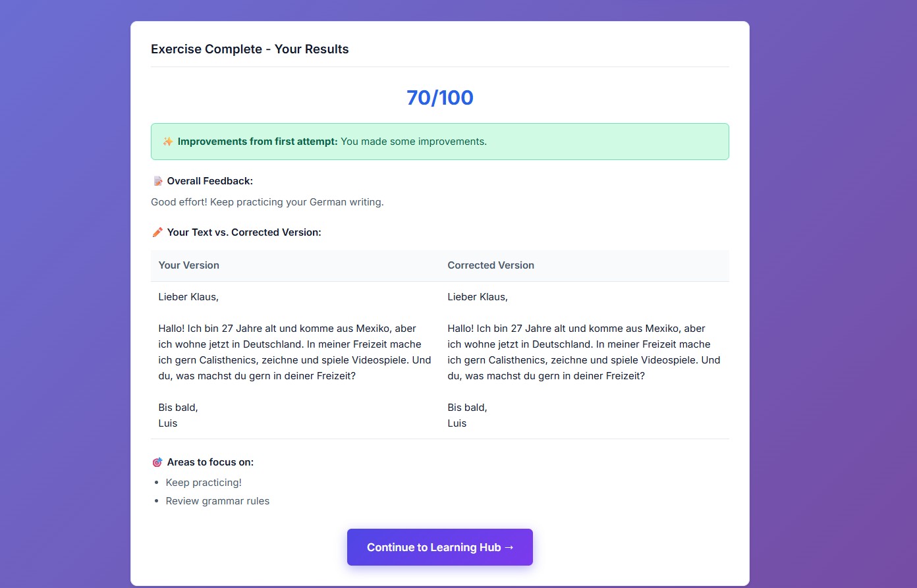Click the bullet next to Review grammar rules

pyautogui.click(x=157, y=500)
